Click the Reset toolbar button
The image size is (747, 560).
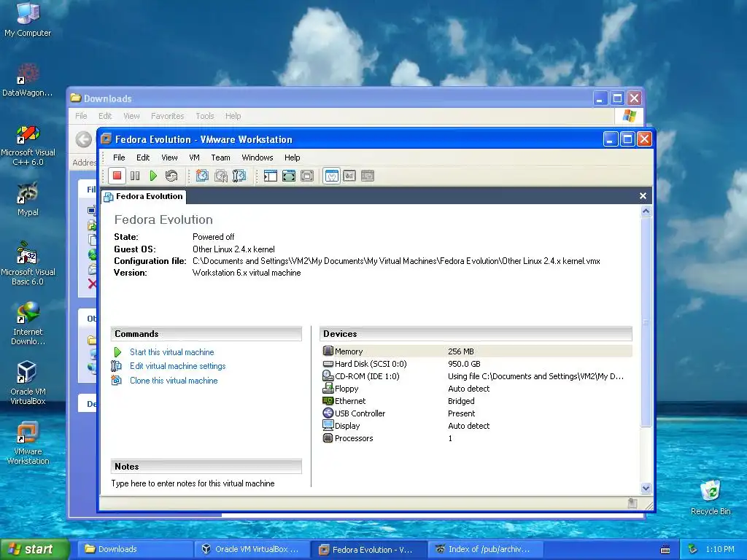click(x=171, y=176)
